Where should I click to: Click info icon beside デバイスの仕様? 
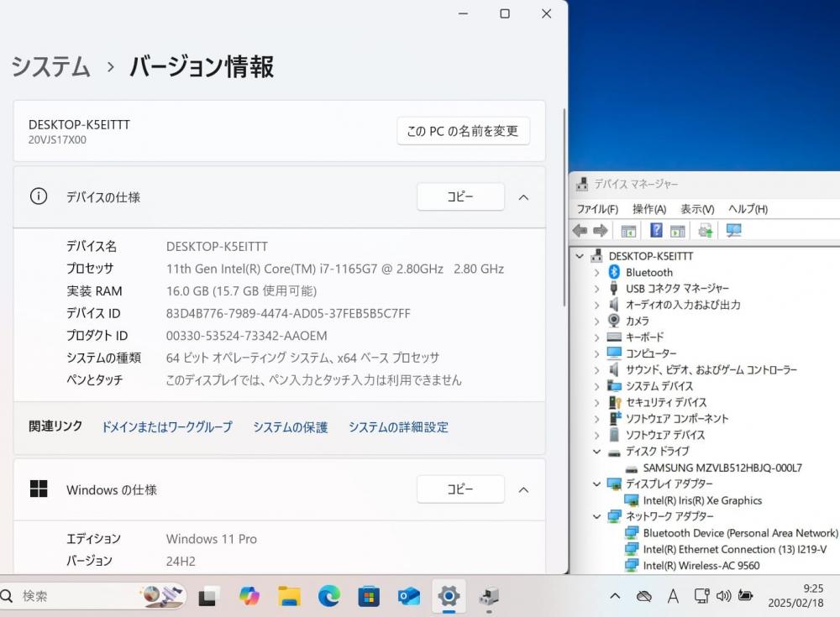39,196
